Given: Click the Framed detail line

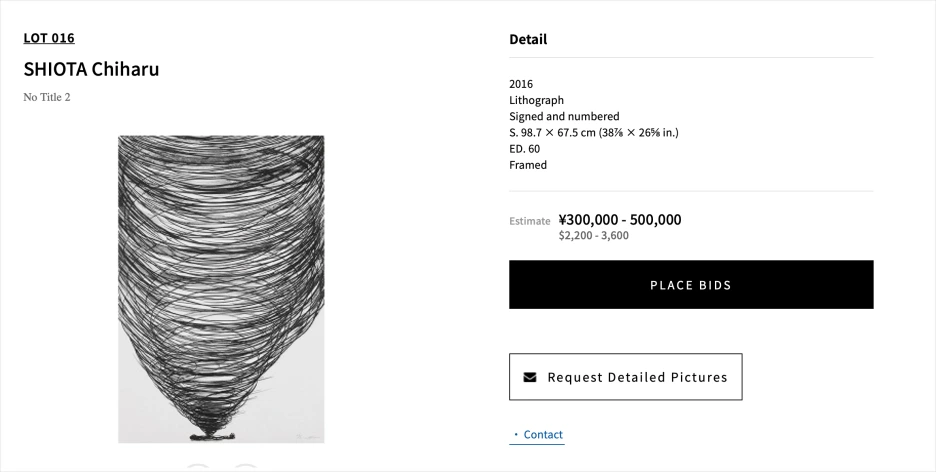Looking at the screenshot, I should (528, 164).
